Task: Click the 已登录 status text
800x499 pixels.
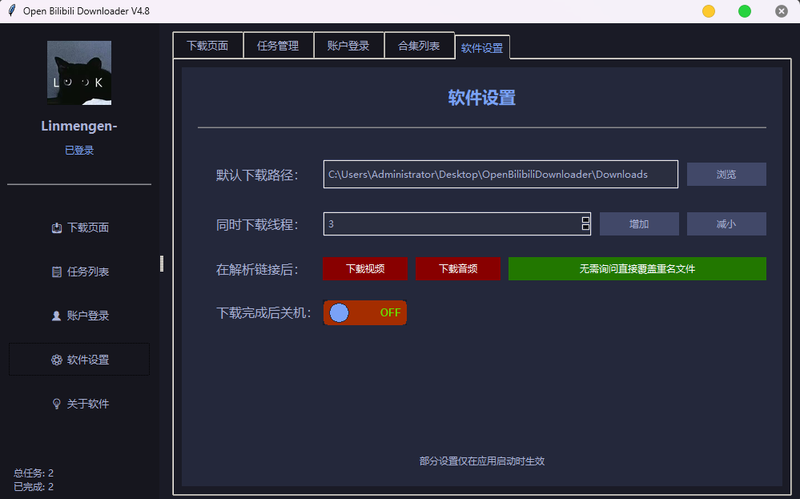Action: [x=79, y=151]
